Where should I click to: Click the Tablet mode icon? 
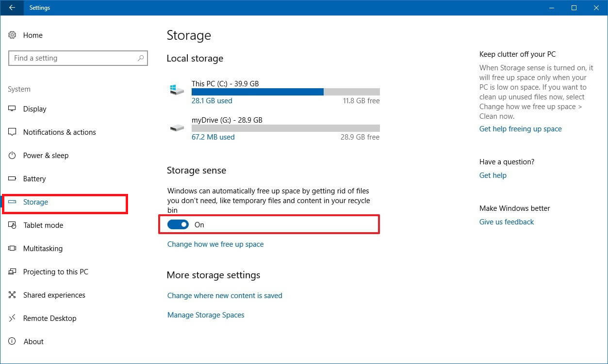pos(12,225)
